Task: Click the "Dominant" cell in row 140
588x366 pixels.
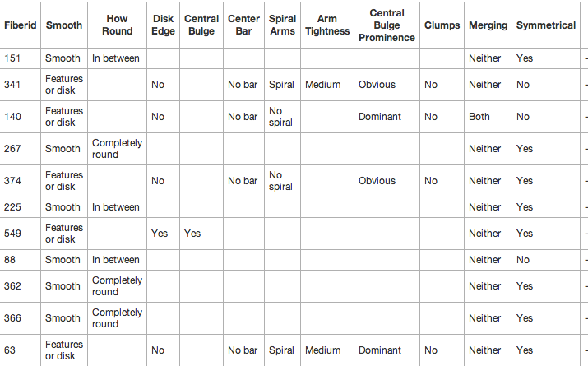Action: point(379,117)
